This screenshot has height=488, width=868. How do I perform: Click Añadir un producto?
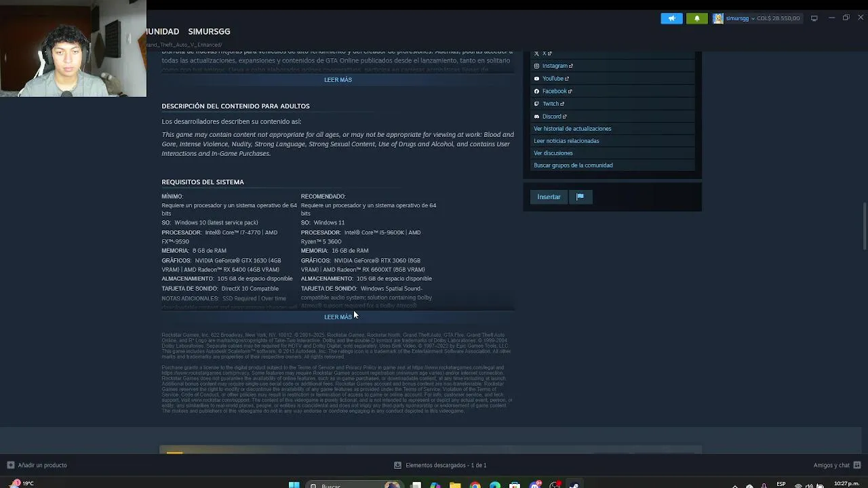[x=42, y=465]
